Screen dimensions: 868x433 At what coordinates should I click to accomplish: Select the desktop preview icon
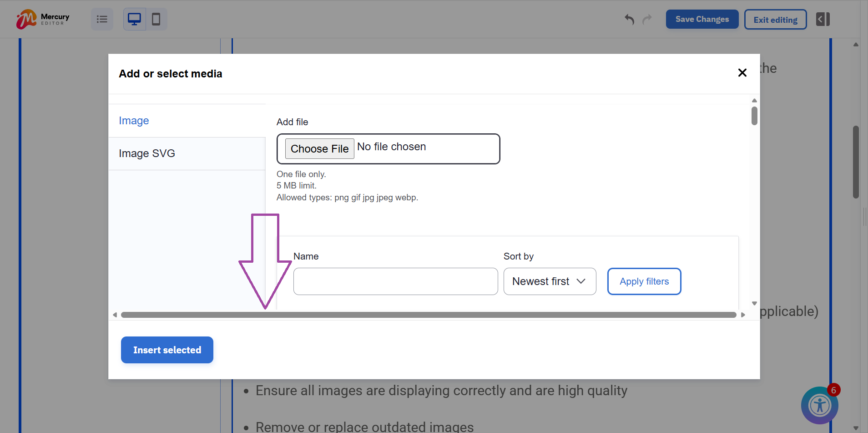pyautogui.click(x=134, y=19)
